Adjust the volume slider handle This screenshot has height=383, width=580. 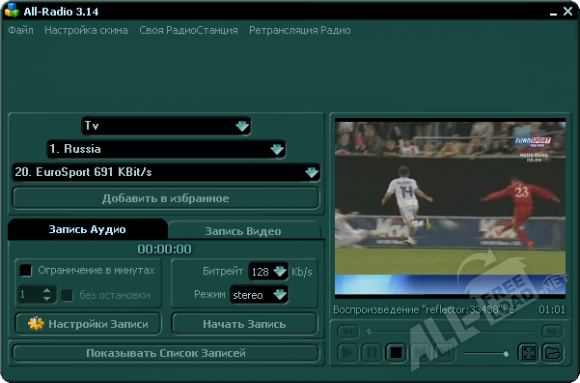[506, 354]
